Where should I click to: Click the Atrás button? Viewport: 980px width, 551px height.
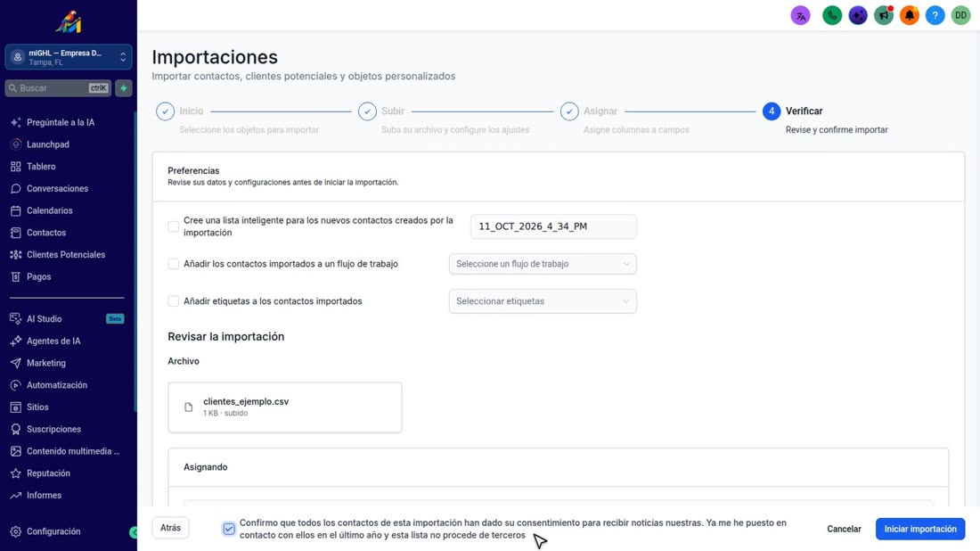pos(170,528)
